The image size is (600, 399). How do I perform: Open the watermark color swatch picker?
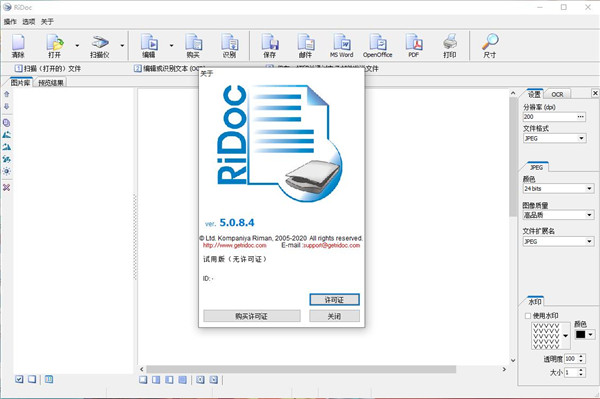click(x=584, y=335)
